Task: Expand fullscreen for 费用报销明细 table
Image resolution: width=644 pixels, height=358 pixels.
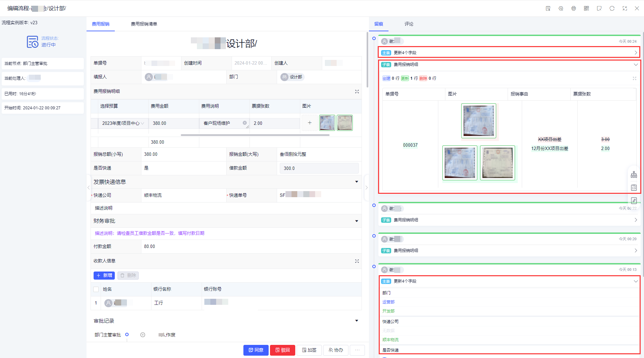Action: click(x=357, y=92)
